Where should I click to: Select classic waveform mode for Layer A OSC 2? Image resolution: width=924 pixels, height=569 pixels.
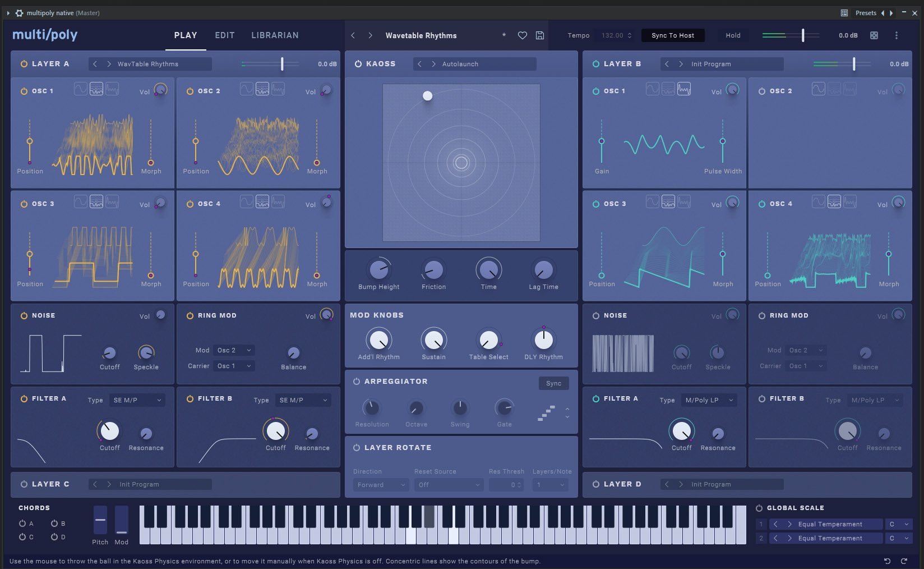coord(247,89)
